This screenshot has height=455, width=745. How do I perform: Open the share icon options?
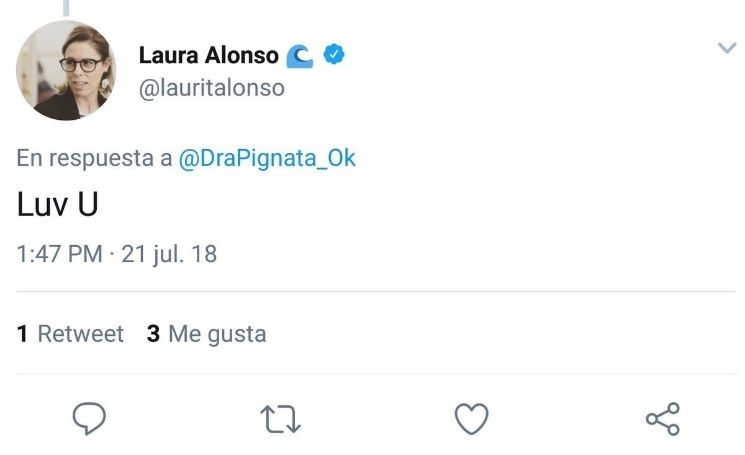(x=663, y=418)
